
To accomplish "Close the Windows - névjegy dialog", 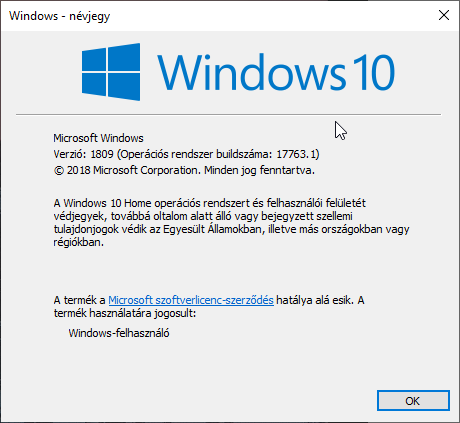I will coord(444,15).
